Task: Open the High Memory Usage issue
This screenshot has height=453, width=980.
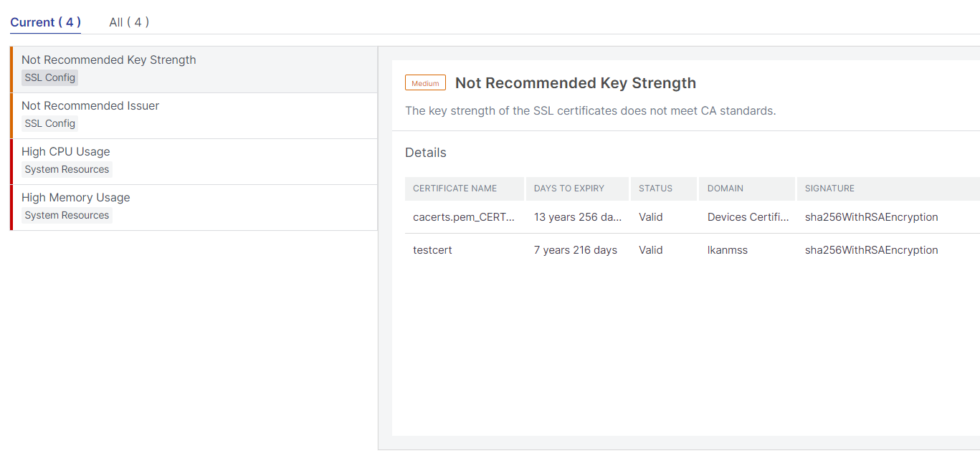Action: pos(194,207)
